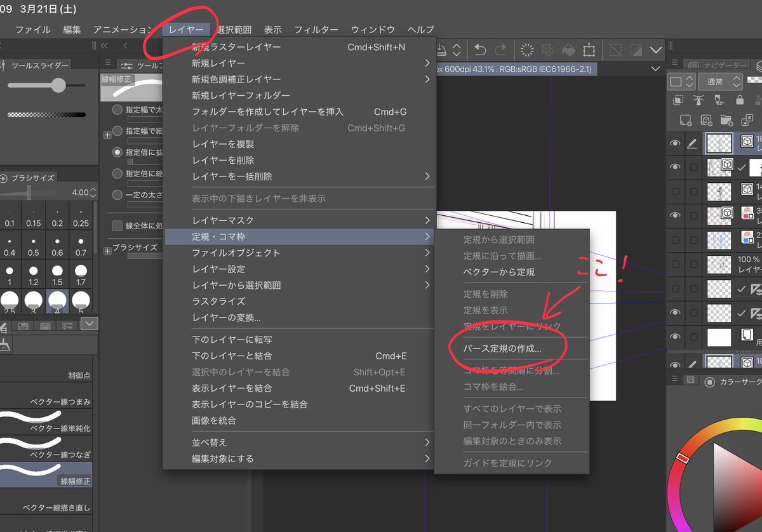Screen dimensions: 762x532
Task: Expand the 新規レイヤー submenu arrow
Action: pyautogui.click(x=427, y=63)
